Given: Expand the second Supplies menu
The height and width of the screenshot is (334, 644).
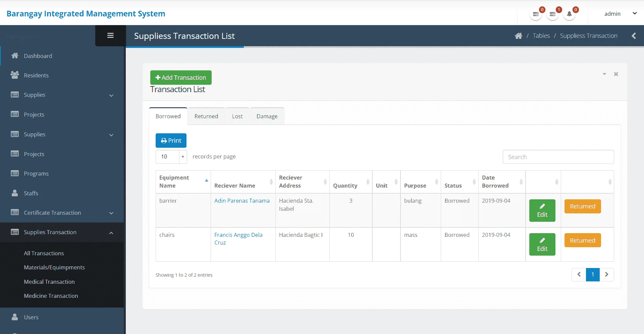Looking at the screenshot, I should (x=62, y=134).
